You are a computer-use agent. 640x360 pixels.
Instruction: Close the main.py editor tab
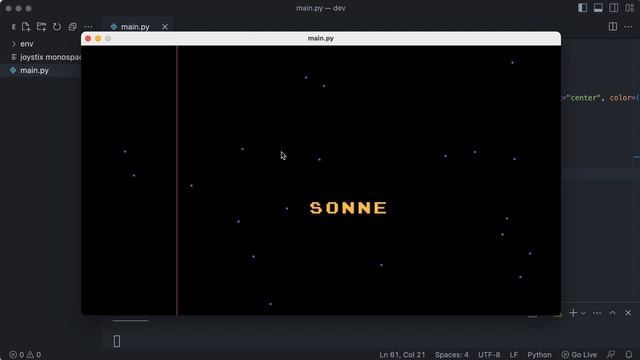[165, 27]
